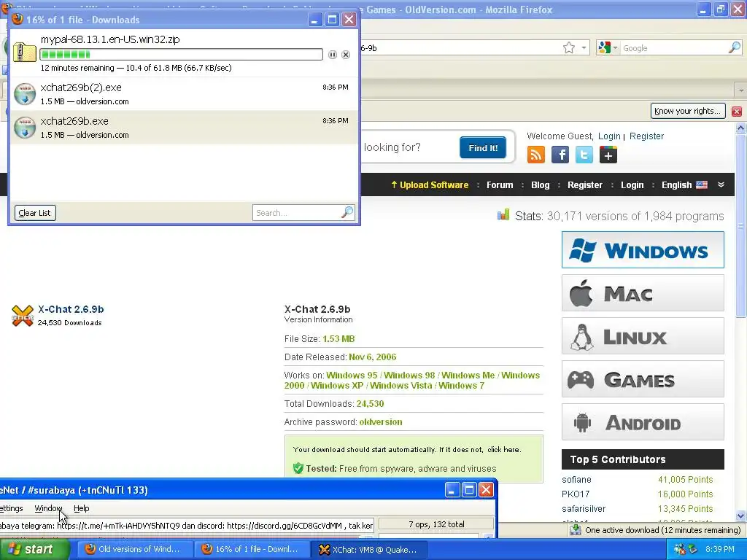This screenshot has height=560, width=747.
Task: Click the page scrollbar down arrow
Action: tap(740, 516)
